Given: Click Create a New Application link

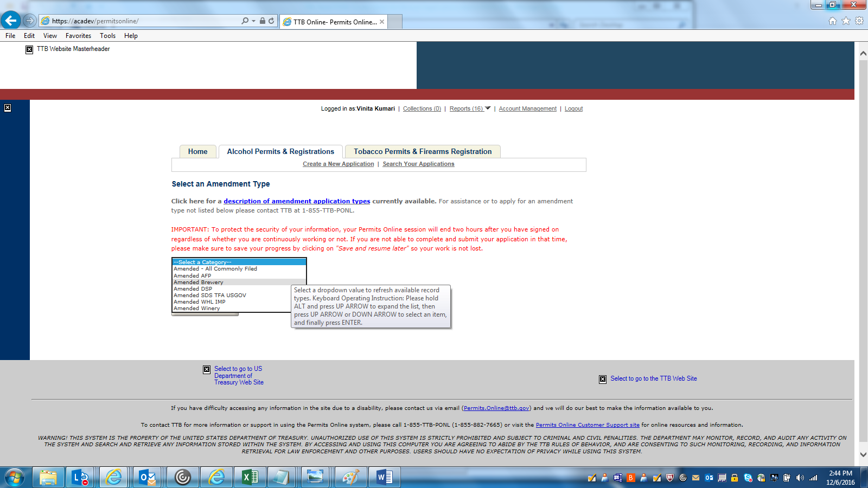Looking at the screenshot, I should (339, 164).
